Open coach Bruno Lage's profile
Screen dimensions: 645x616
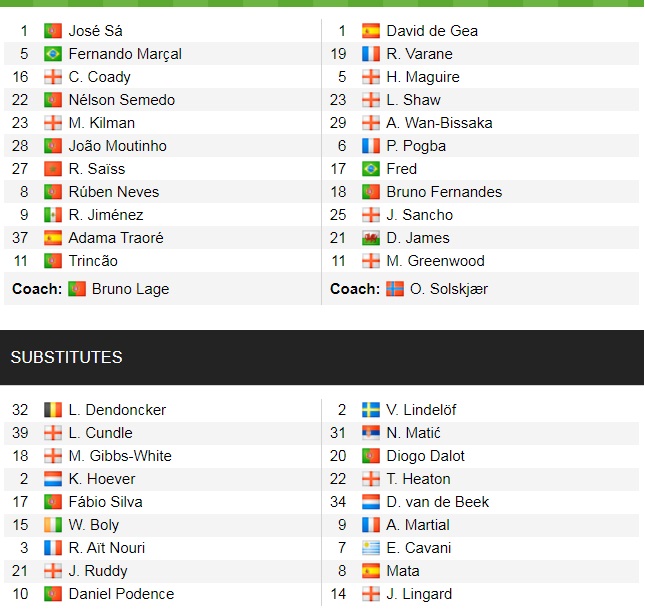click(x=130, y=289)
